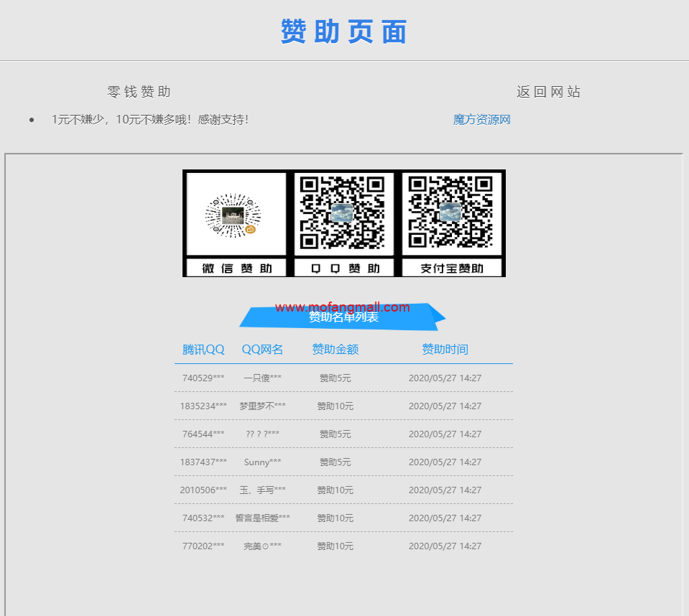
Task: Click the 支付宝赞助 label
Action: click(452, 269)
